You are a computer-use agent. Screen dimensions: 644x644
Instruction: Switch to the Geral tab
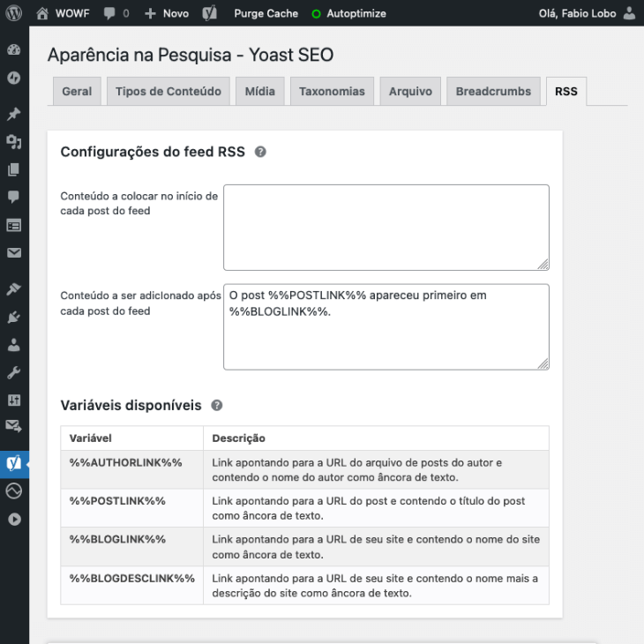(77, 91)
